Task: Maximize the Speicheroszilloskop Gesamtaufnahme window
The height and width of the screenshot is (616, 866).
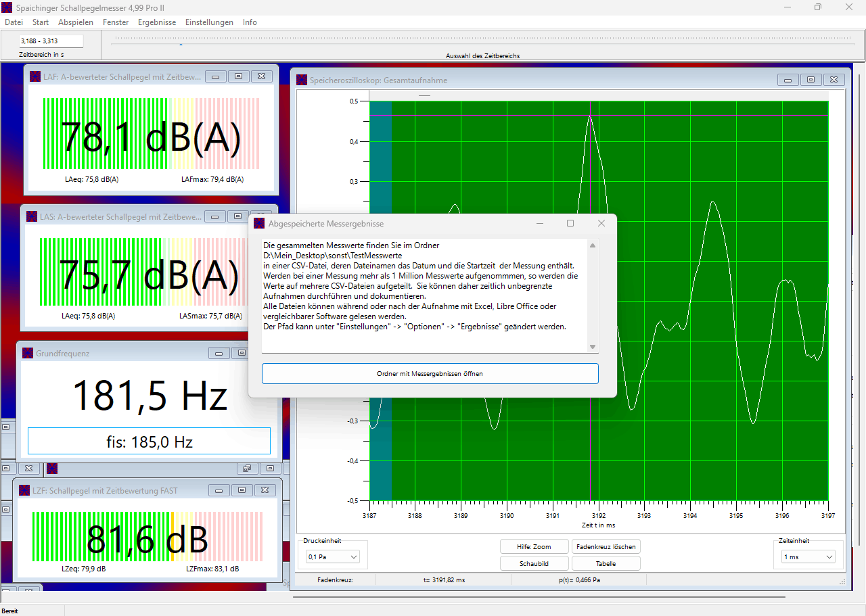Action: [x=811, y=80]
